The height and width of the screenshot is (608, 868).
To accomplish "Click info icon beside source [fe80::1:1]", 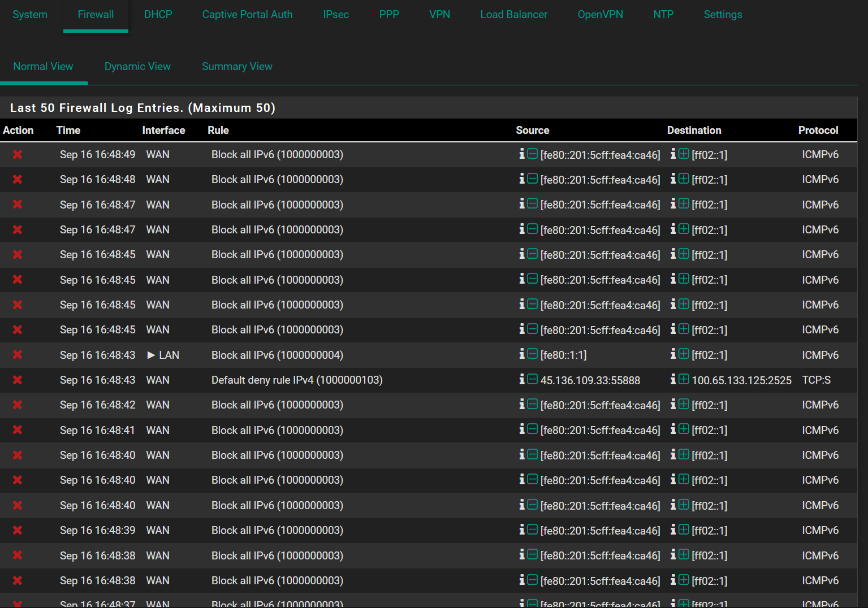I will tap(522, 354).
